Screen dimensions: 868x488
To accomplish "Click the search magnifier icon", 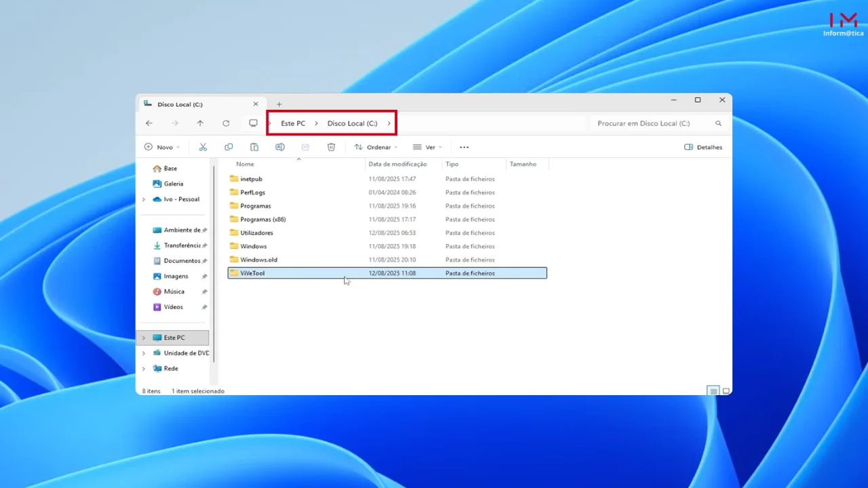I will tap(719, 123).
